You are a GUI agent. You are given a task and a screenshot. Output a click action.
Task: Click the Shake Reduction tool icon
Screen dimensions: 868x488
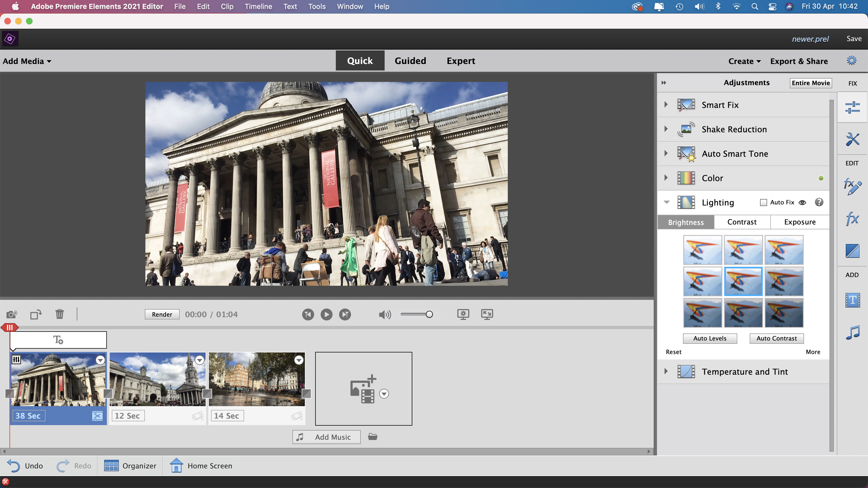click(x=686, y=129)
